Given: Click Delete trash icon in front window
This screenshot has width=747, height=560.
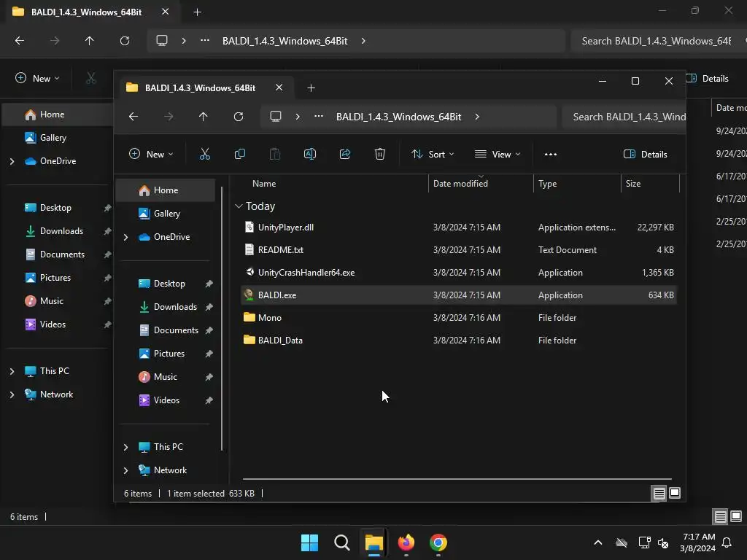Looking at the screenshot, I should (379, 154).
